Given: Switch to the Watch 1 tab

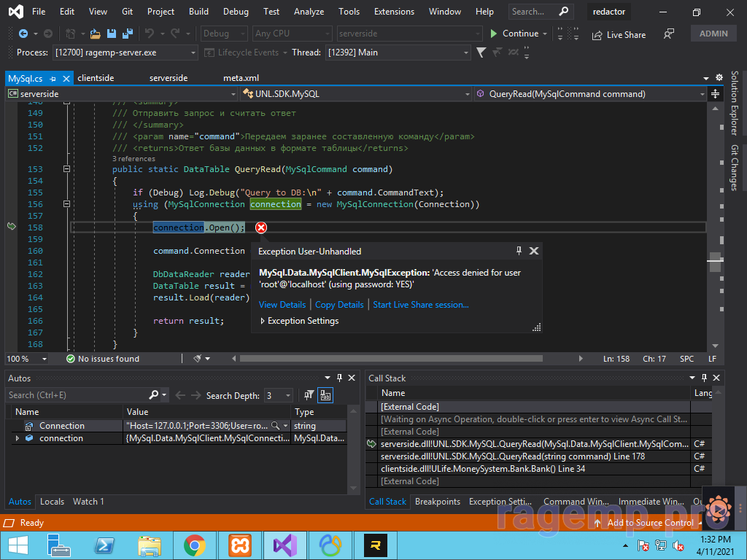Looking at the screenshot, I should (88, 502).
